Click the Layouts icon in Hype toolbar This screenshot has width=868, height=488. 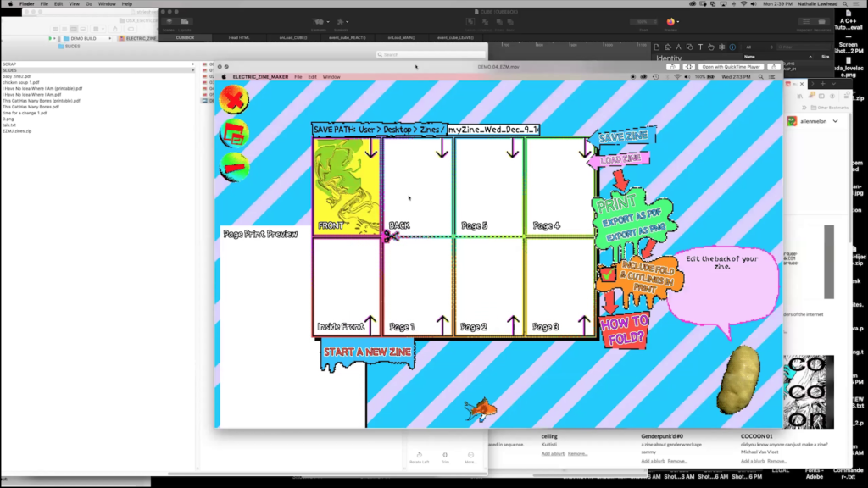[185, 22]
